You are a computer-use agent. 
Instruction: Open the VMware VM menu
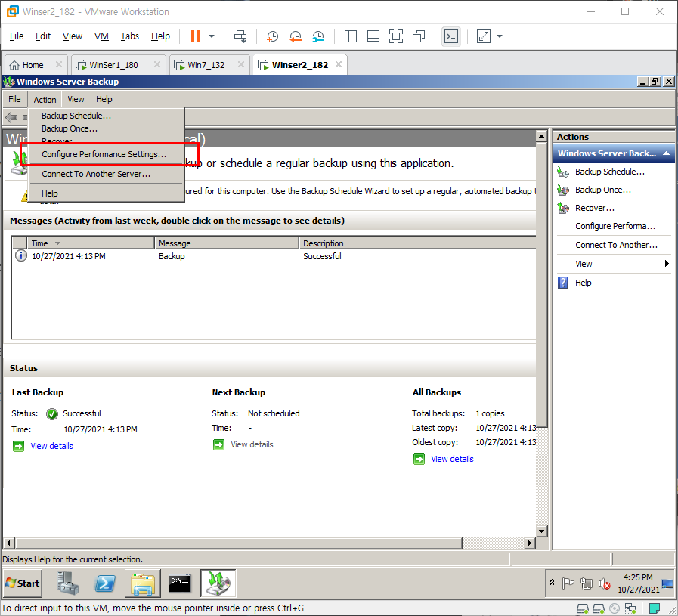point(101,36)
